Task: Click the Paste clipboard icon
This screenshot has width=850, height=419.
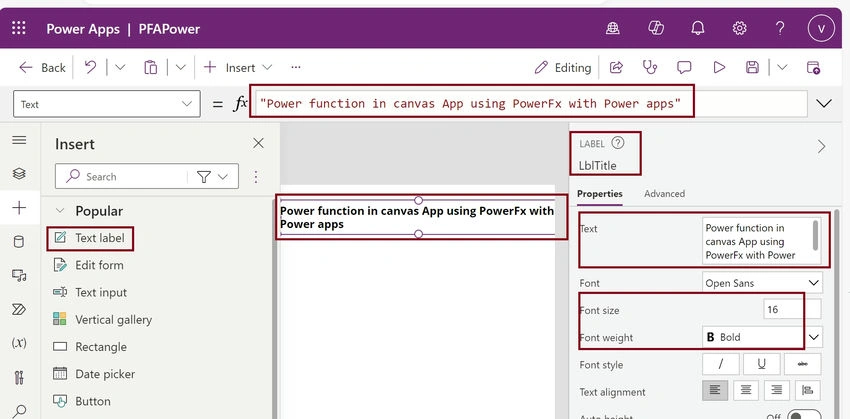Action: 150,67
